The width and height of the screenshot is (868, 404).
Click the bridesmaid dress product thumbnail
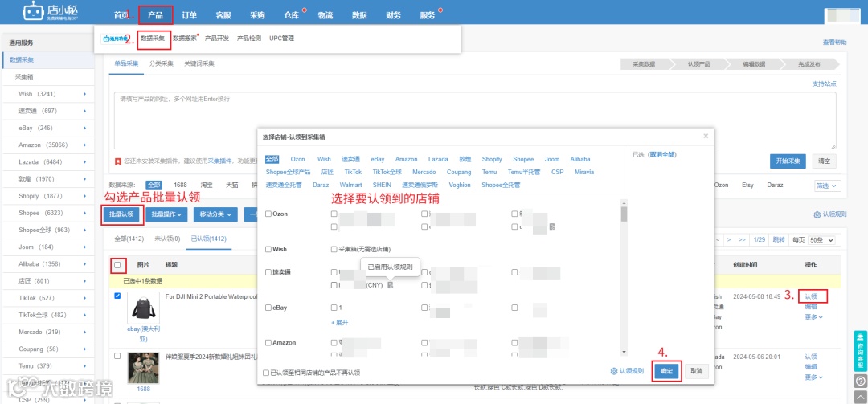143,368
